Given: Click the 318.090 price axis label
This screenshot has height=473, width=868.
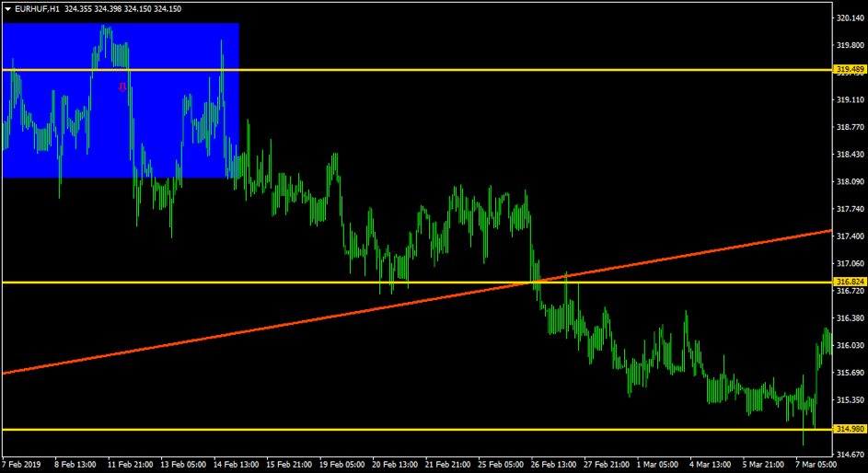Looking at the screenshot, I should pyautogui.click(x=851, y=181).
